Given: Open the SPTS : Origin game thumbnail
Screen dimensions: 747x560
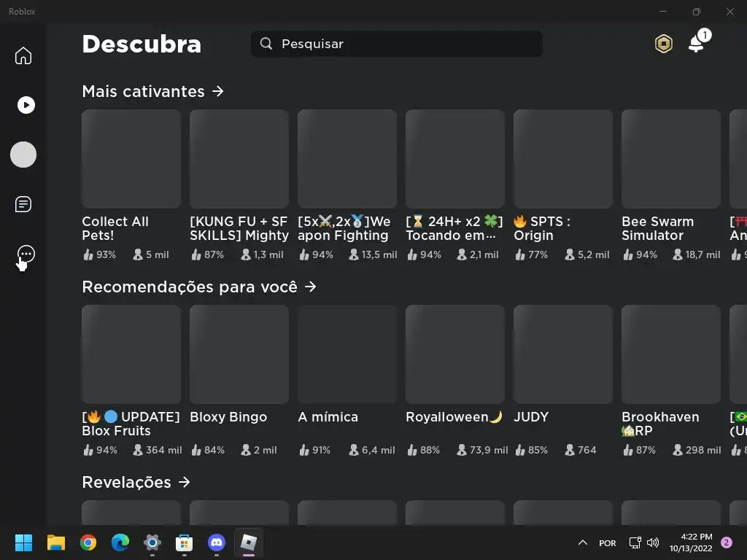Looking at the screenshot, I should pos(563,158).
